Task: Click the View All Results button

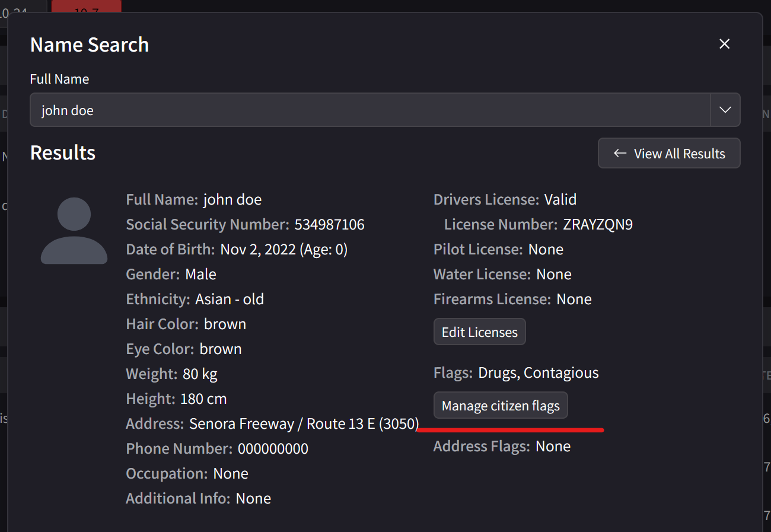Action: [x=669, y=153]
